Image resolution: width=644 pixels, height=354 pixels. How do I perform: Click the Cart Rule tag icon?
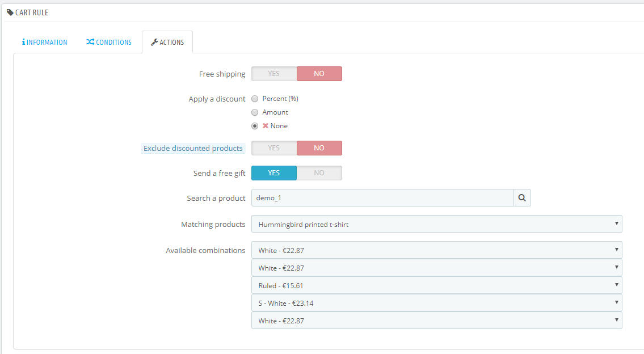coord(10,12)
